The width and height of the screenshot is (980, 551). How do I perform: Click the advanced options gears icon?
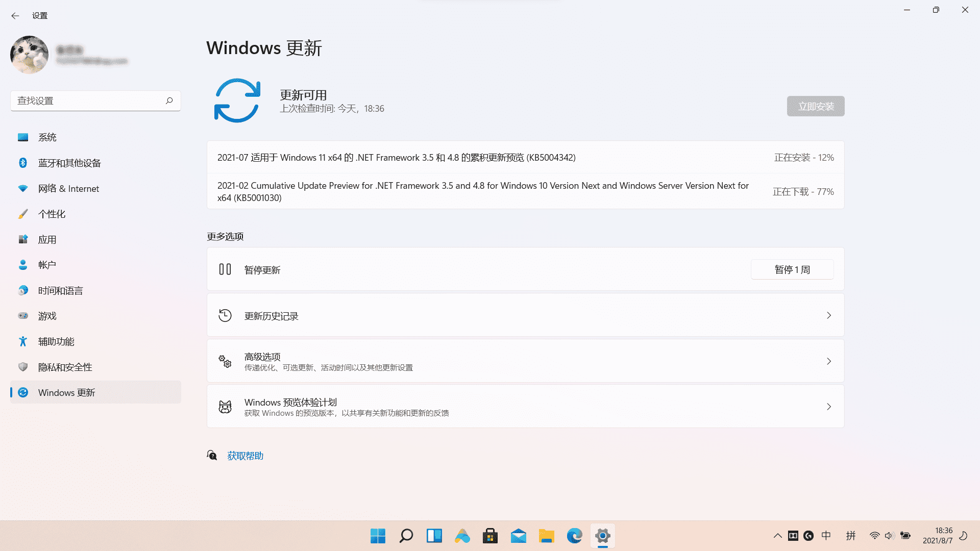[x=225, y=361]
